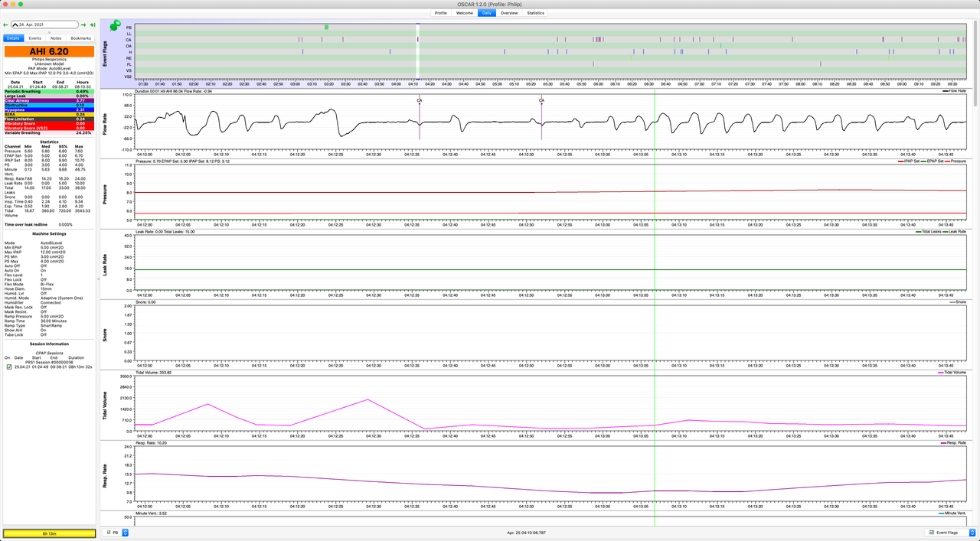Click the Flow Limitation dark row

point(49,119)
